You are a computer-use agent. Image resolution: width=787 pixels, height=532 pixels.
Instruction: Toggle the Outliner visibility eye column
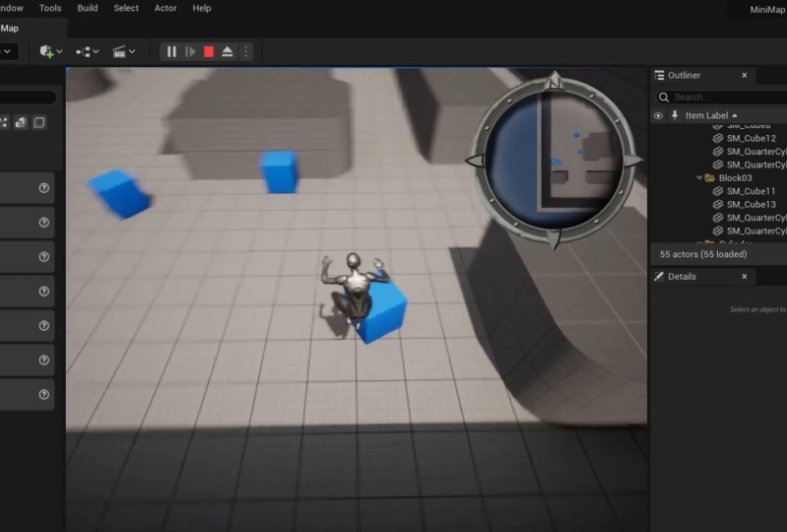(x=658, y=115)
